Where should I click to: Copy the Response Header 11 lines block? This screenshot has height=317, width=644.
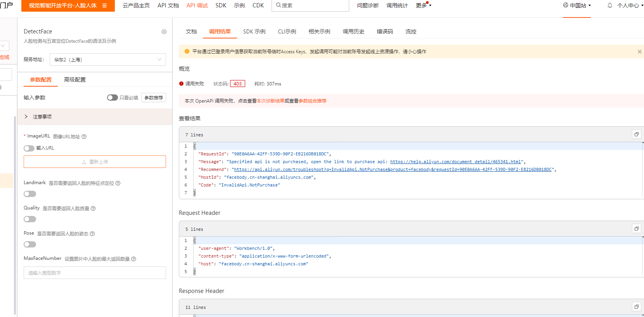coord(636,307)
